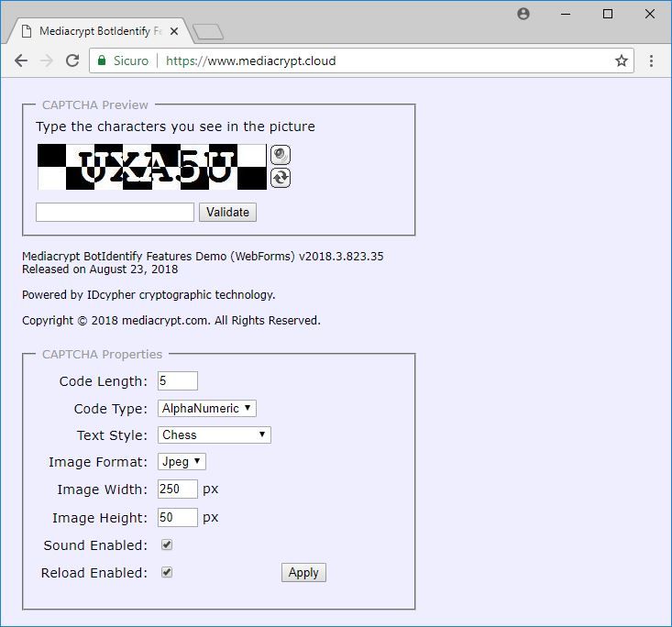This screenshot has height=627, width=672.
Task: Click the 'Sound Enabled:' label
Action: pyautogui.click(x=95, y=545)
